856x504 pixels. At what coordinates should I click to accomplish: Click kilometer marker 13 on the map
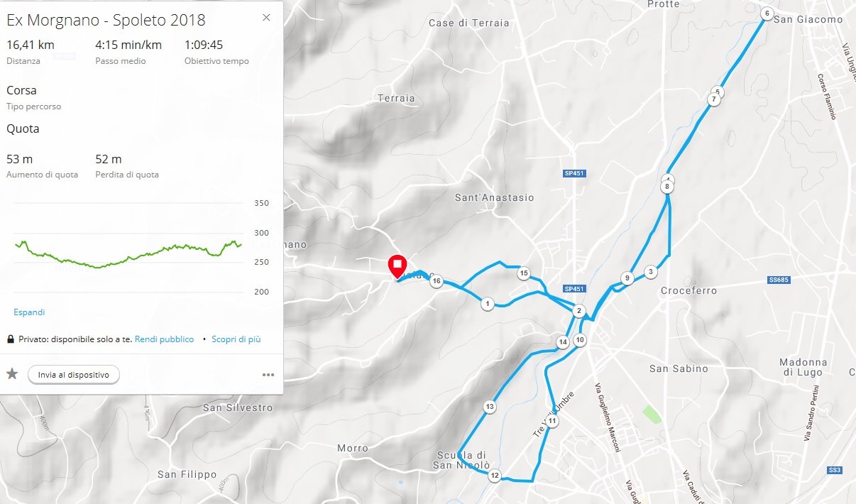pos(490,407)
